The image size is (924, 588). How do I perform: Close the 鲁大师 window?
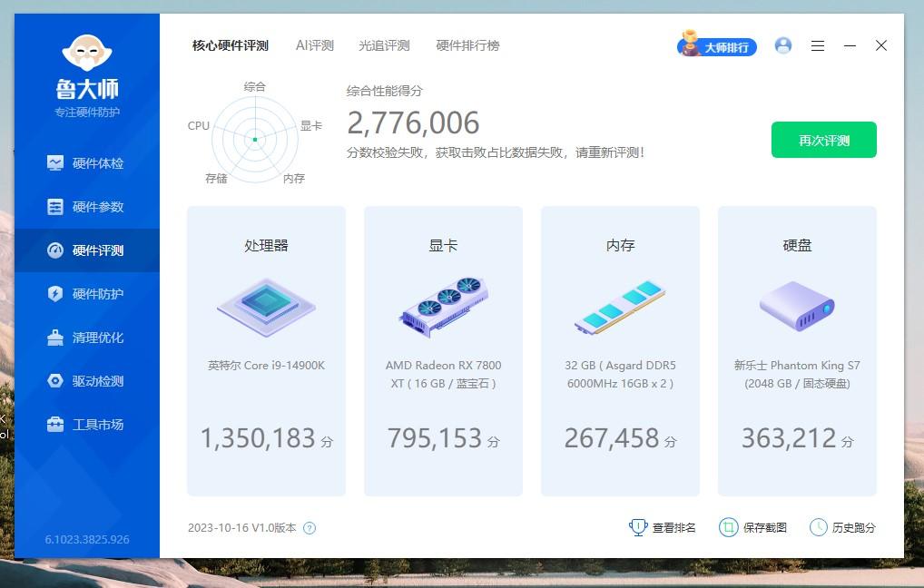[881, 45]
